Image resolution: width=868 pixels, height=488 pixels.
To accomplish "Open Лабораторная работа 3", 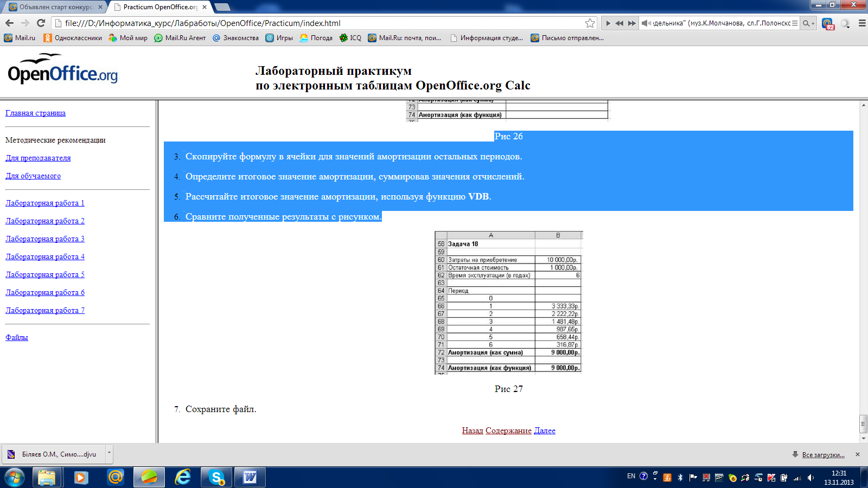I will [x=45, y=239].
